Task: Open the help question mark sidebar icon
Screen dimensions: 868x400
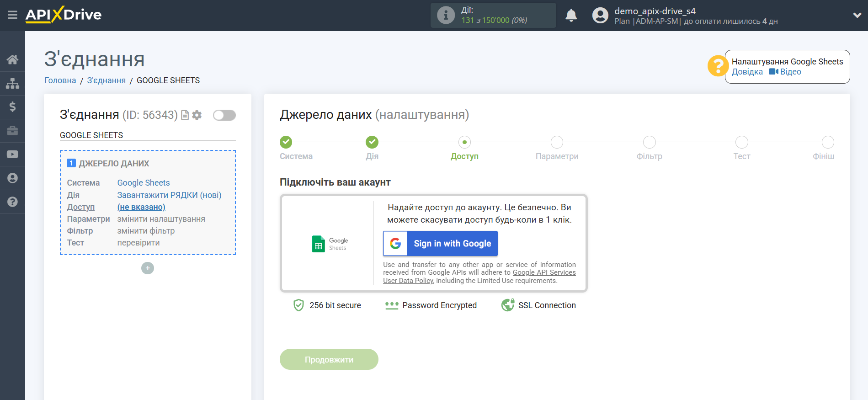Action: tap(12, 202)
